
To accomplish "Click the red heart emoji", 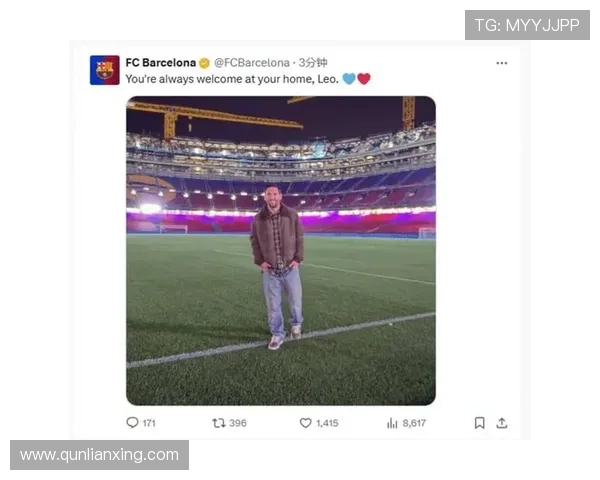I will [364, 78].
